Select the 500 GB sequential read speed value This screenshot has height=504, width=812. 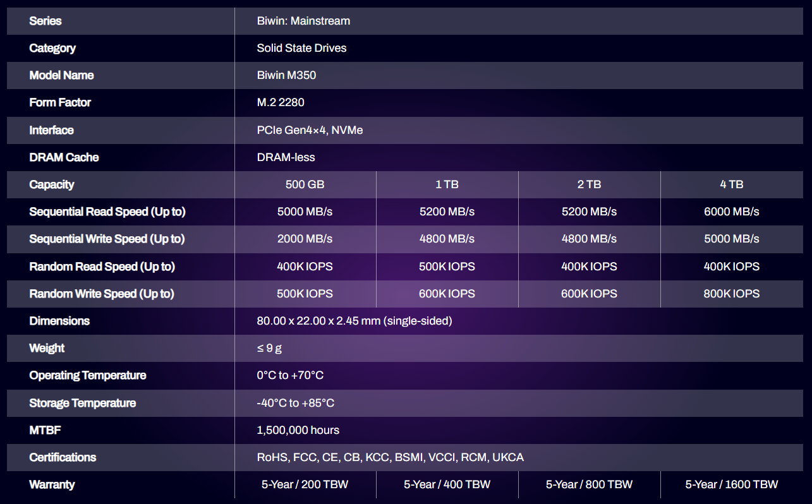(305, 212)
